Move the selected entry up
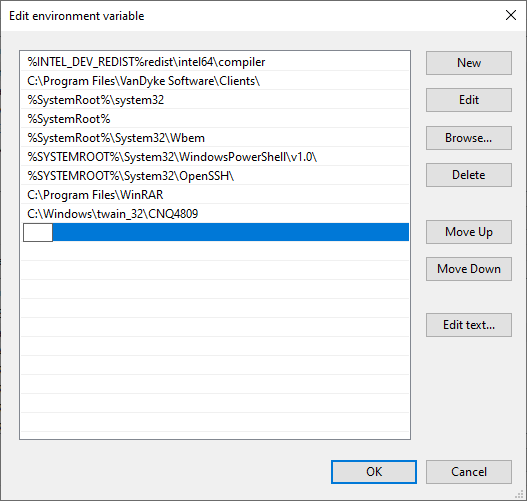Image resolution: width=527 pixels, height=501 pixels. (x=469, y=232)
